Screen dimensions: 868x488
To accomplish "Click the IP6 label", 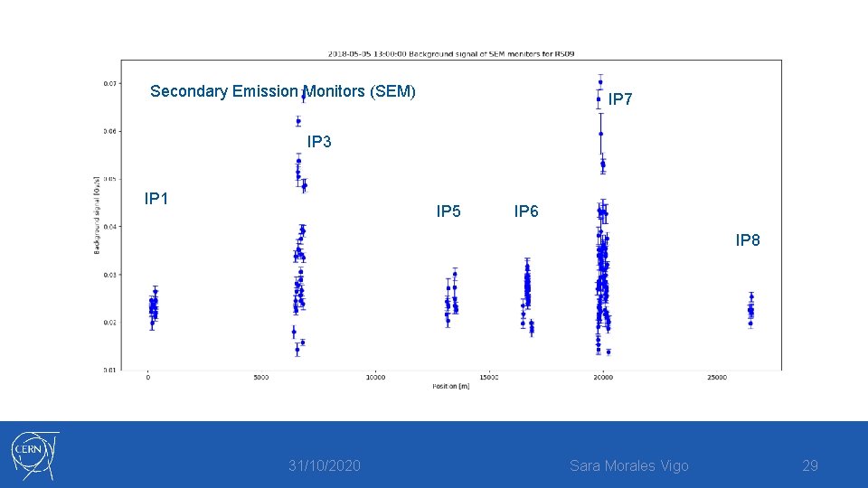I will coord(526,211).
